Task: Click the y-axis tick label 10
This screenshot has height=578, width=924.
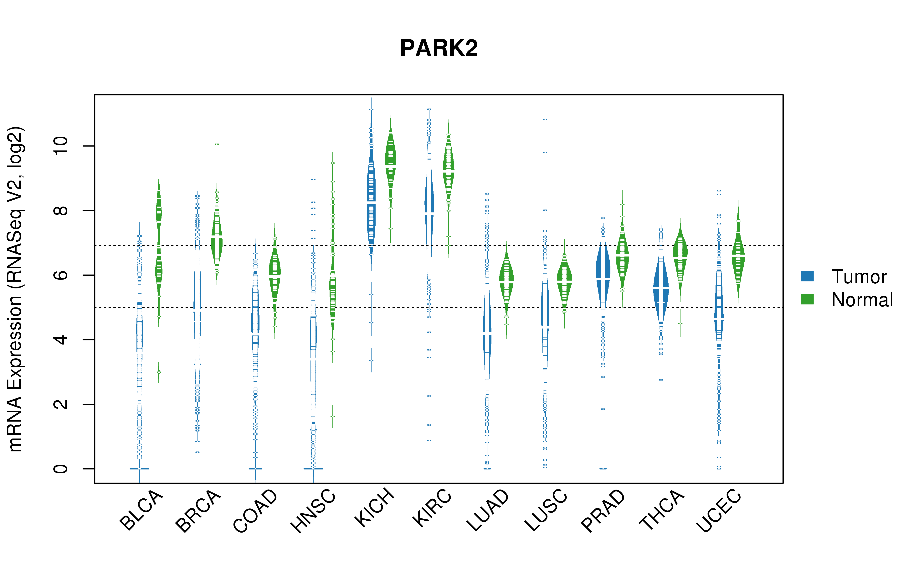Action: tap(61, 146)
